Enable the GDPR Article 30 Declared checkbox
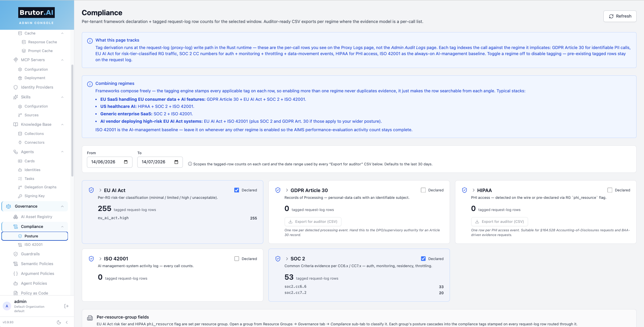This screenshot has width=644, height=327. tap(423, 190)
